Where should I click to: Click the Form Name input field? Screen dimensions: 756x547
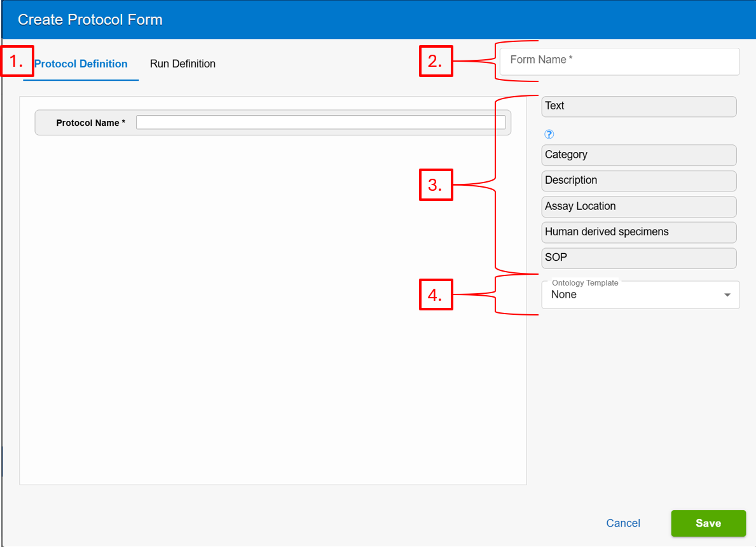tap(619, 61)
